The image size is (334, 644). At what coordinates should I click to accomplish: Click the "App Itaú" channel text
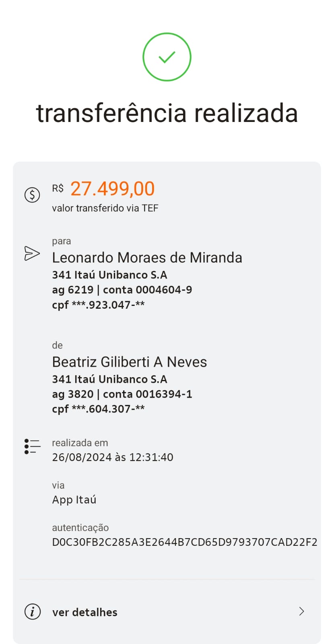pyautogui.click(x=74, y=500)
